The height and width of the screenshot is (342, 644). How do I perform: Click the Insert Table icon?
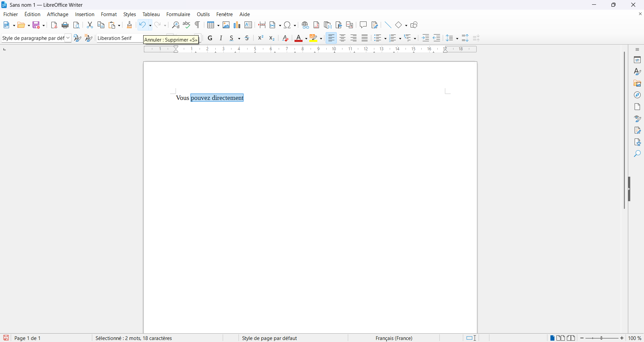[211, 25]
